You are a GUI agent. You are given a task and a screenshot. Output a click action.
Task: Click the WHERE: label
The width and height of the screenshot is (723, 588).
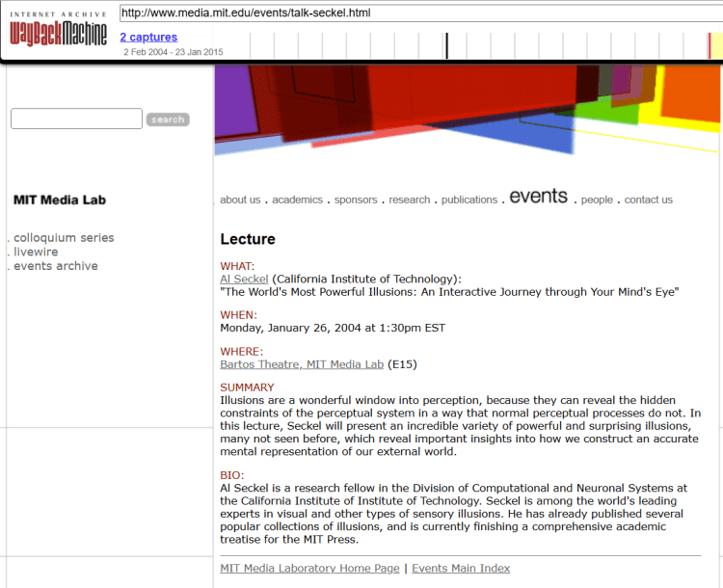click(x=241, y=352)
